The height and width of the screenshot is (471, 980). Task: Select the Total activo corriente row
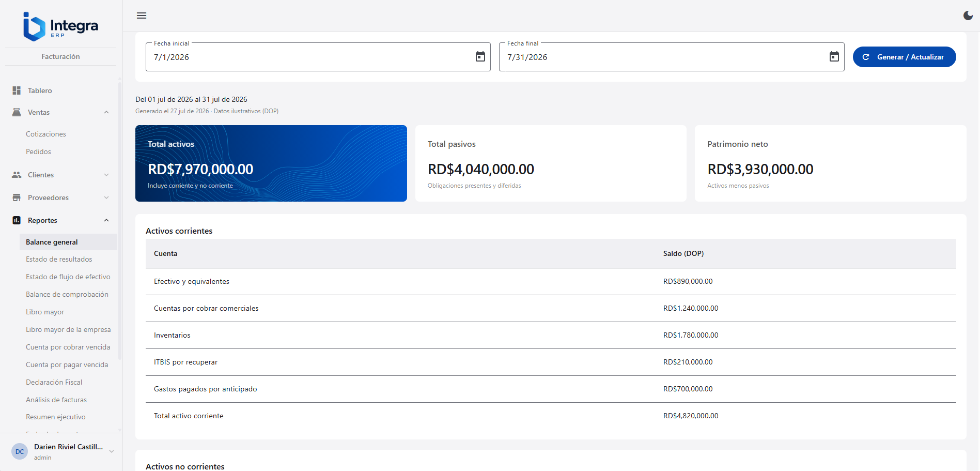click(551, 416)
